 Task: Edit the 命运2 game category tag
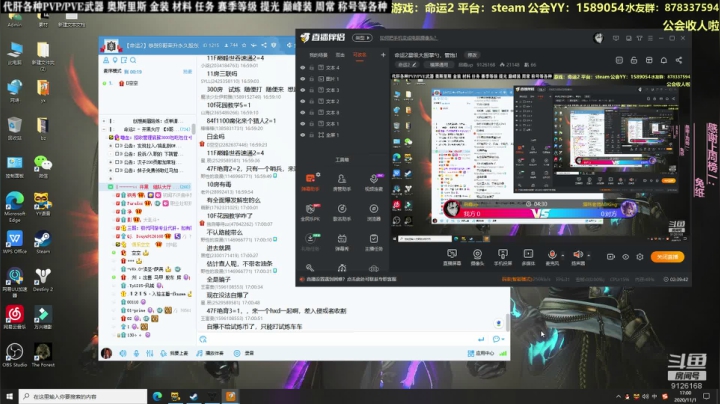point(407,65)
